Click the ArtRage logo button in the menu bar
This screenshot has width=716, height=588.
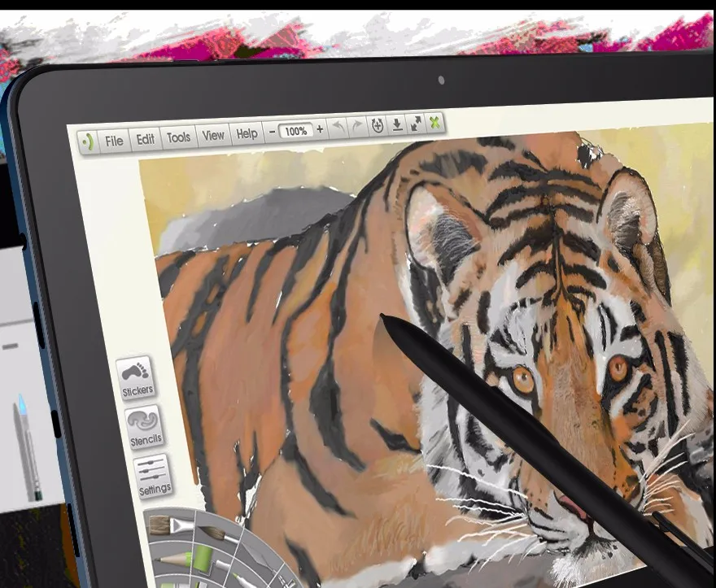pyautogui.click(x=88, y=142)
